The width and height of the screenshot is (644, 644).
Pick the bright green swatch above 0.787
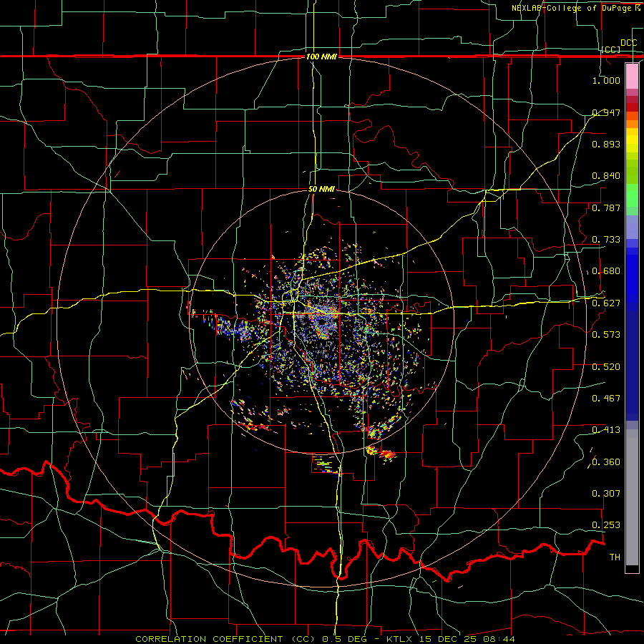[x=632, y=196]
